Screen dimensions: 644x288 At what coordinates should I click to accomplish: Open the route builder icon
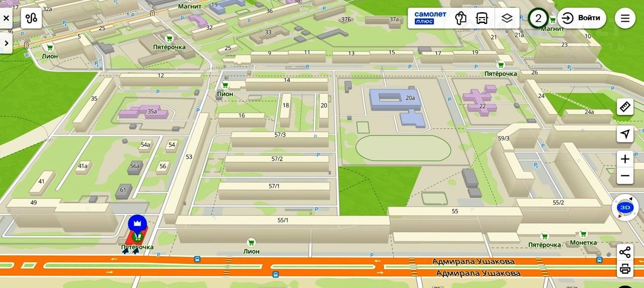31,18
